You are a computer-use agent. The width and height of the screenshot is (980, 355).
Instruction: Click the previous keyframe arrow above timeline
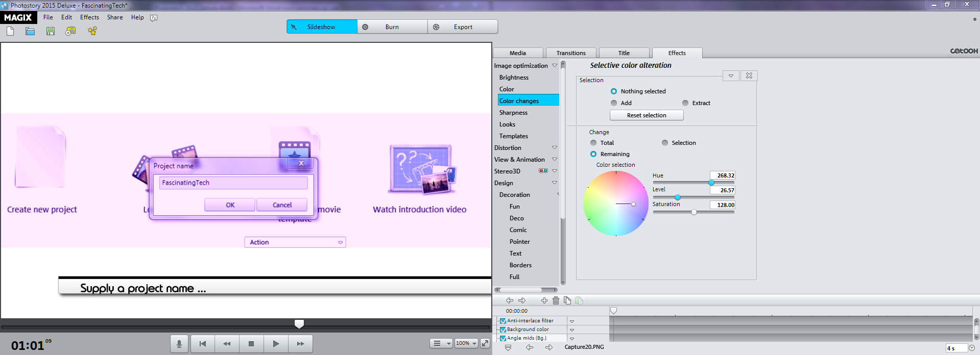[x=510, y=300]
